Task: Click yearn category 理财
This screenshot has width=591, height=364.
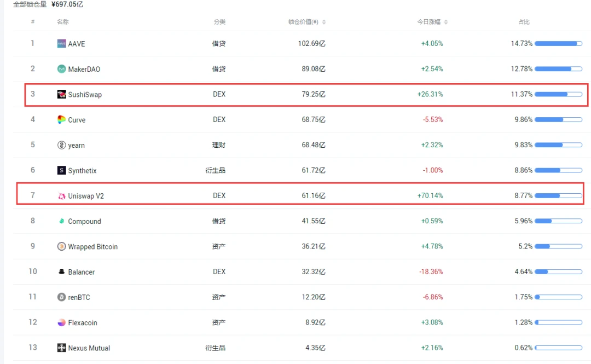Action: [219, 145]
